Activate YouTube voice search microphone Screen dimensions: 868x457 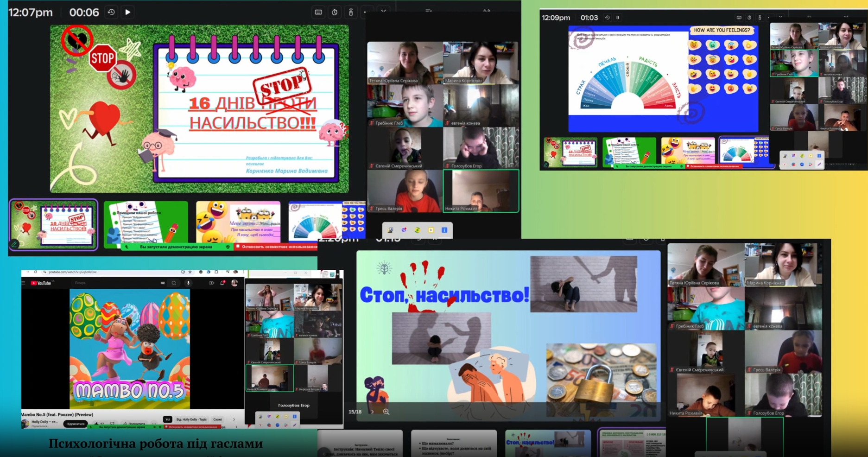click(188, 283)
